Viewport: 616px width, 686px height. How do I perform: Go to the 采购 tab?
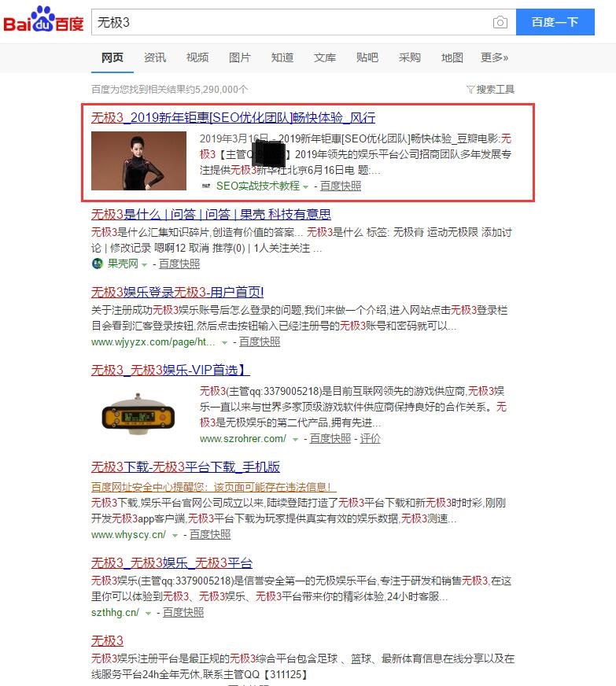click(x=410, y=57)
